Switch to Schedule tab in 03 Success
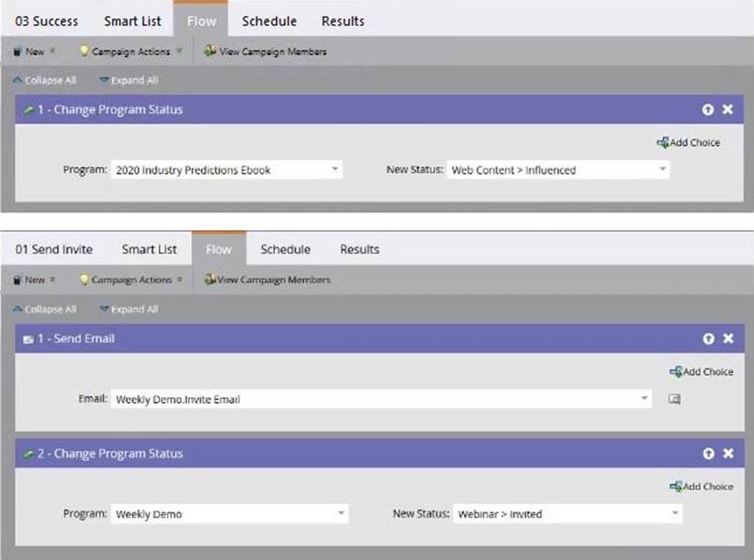Image resolution: width=754 pixels, height=560 pixels. (268, 21)
